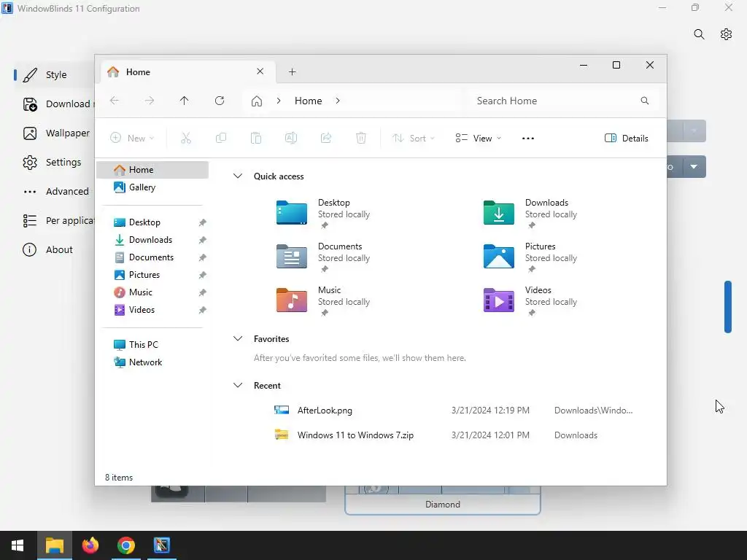This screenshot has height=560, width=747.
Task: Refresh the File Explorer view
Action: click(x=220, y=101)
